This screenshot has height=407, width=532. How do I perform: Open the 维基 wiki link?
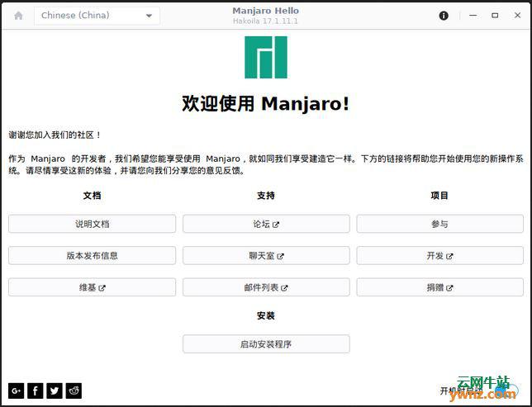tap(92, 287)
